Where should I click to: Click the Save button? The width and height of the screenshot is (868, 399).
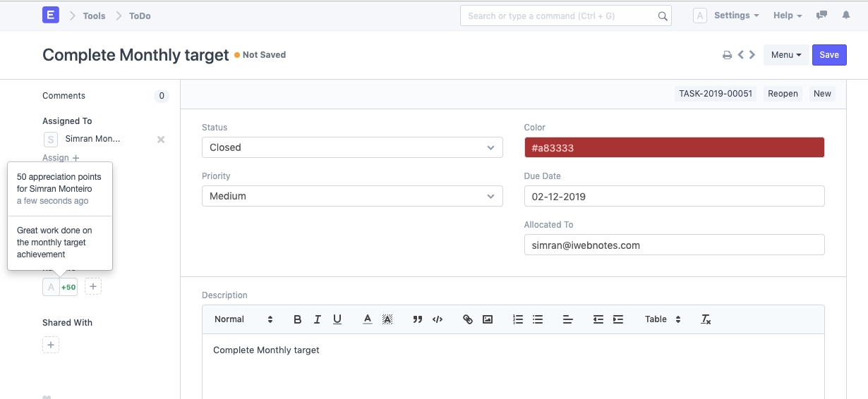[828, 55]
